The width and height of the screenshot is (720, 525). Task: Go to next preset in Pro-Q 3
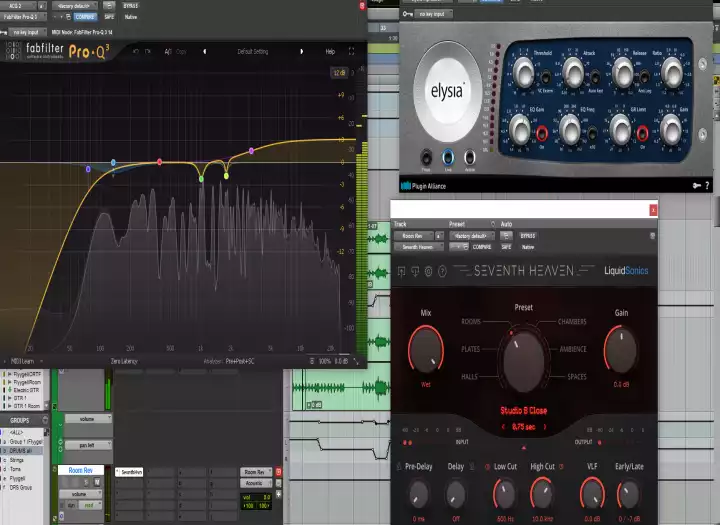[x=302, y=51]
